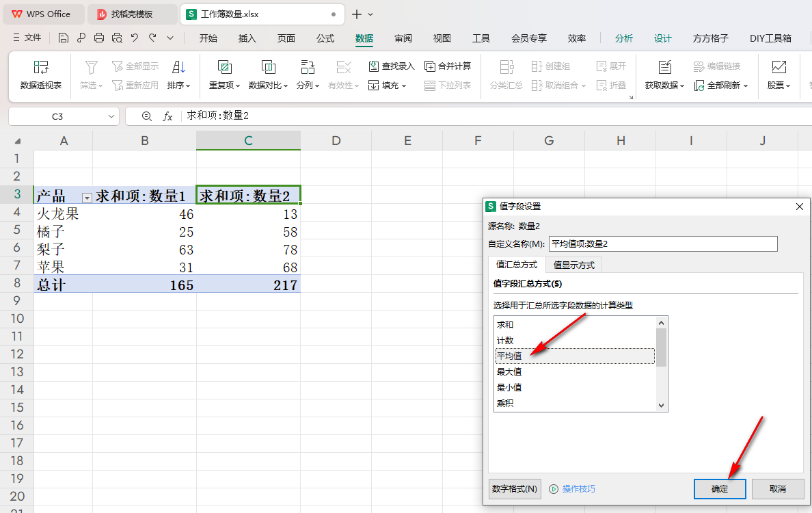Close the 值字段设置 dialog
The width and height of the screenshot is (812, 513).
[799, 207]
